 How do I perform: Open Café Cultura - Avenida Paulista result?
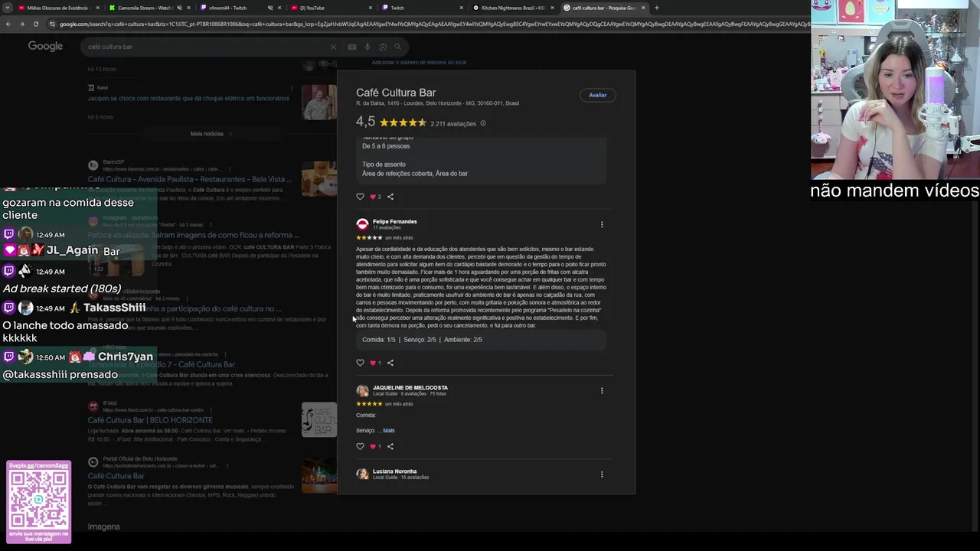(x=190, y=179)
